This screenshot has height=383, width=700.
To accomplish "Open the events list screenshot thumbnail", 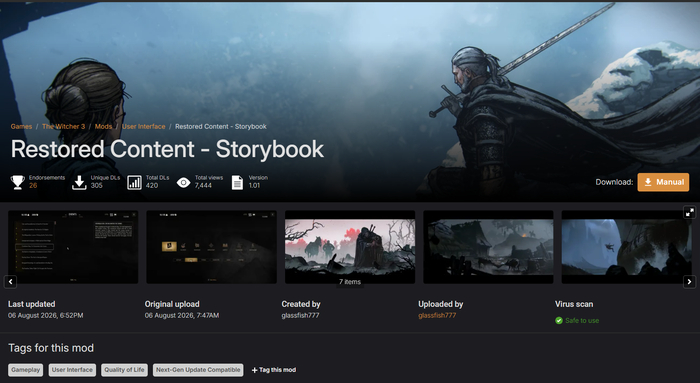I will coord(73,247).
